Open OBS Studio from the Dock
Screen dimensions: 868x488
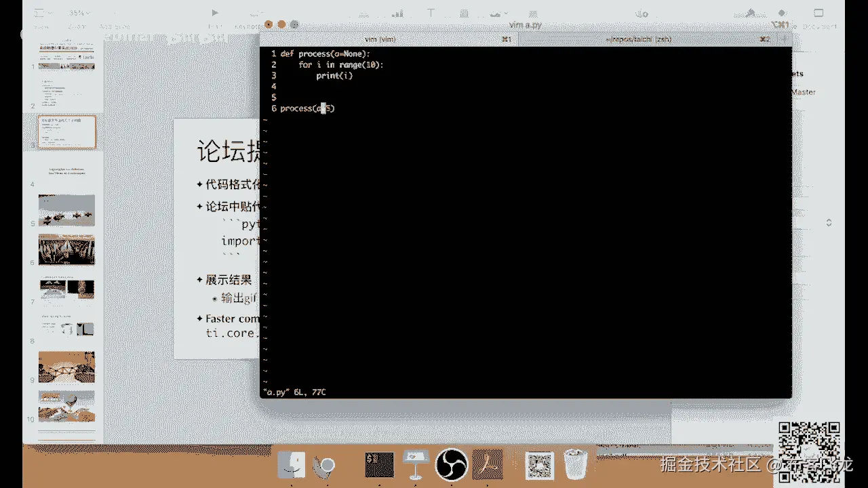coord(451,465)
